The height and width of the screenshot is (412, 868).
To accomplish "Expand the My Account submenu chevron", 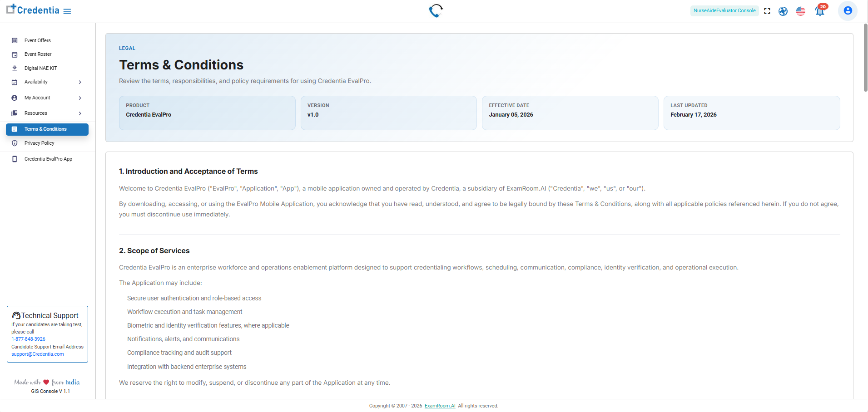I will pyautogui.click(x=80, y=98).
